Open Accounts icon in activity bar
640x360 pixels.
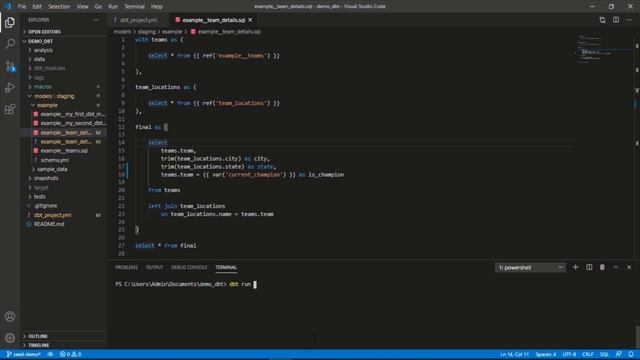10,316
